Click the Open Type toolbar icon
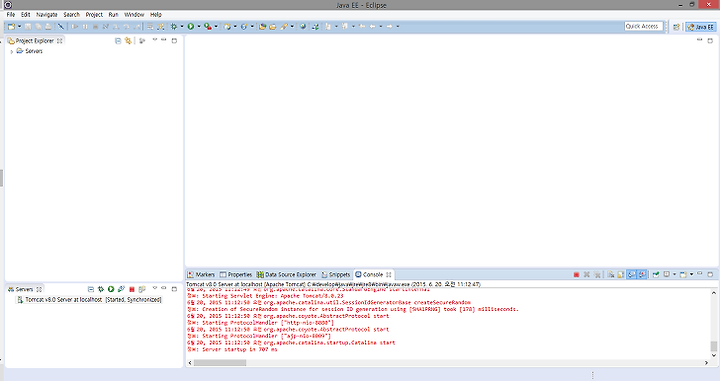 pos(263,27)
